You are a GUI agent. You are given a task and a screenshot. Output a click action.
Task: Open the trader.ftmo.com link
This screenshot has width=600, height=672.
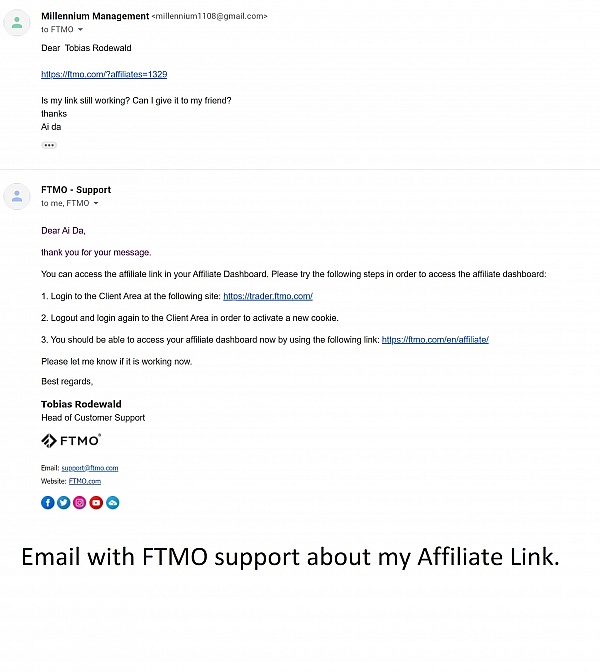click(x=268, y=296)
